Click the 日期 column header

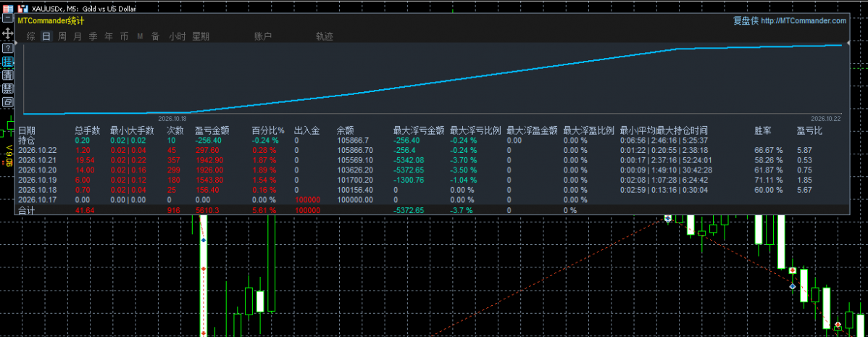click(27, 130)
